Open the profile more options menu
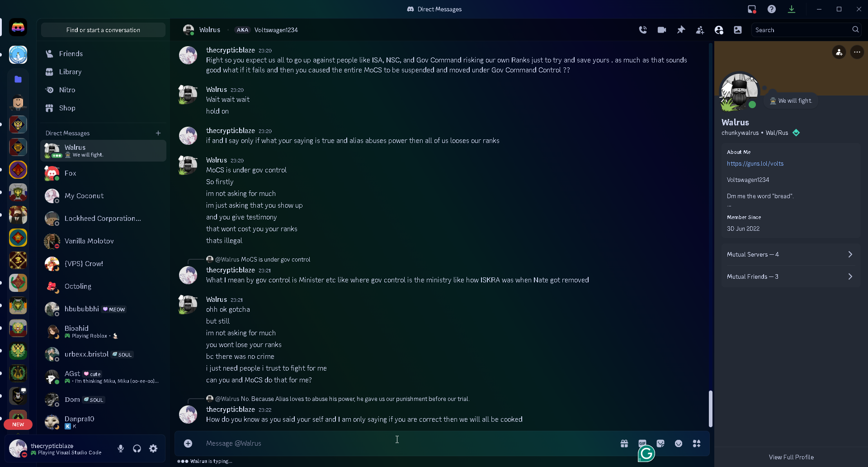This screenshot has width=868, height=467. coord(857,52)
